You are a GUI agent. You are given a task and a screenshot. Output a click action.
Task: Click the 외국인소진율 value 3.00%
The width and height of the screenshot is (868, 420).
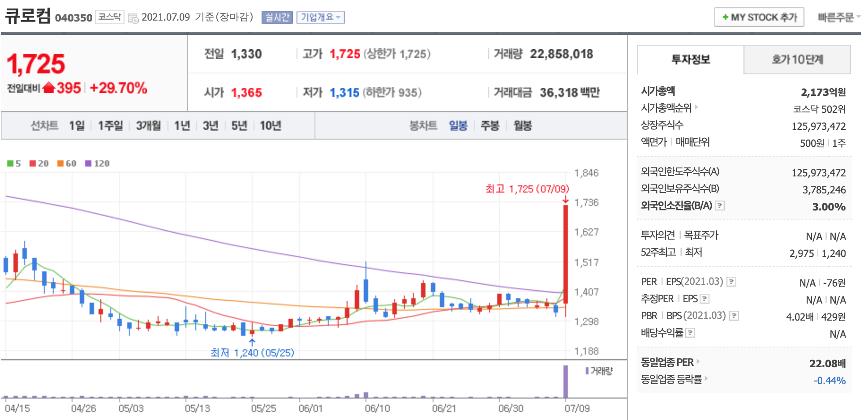click(x=829, y=207)
